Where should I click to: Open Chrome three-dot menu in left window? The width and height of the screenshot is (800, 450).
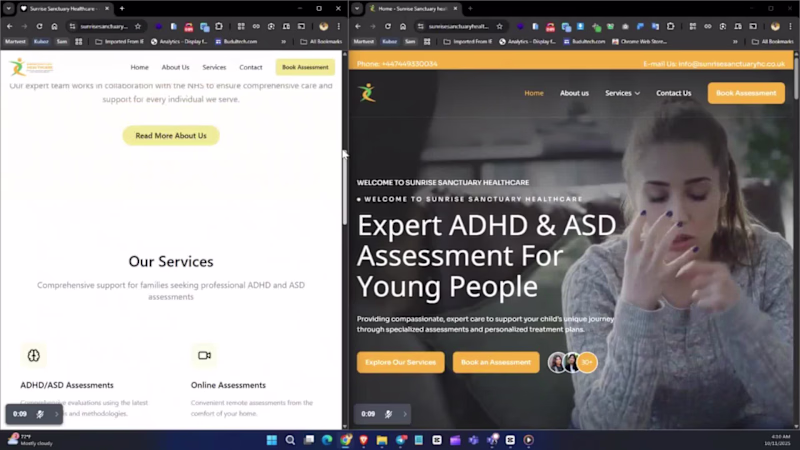(339, 27)
